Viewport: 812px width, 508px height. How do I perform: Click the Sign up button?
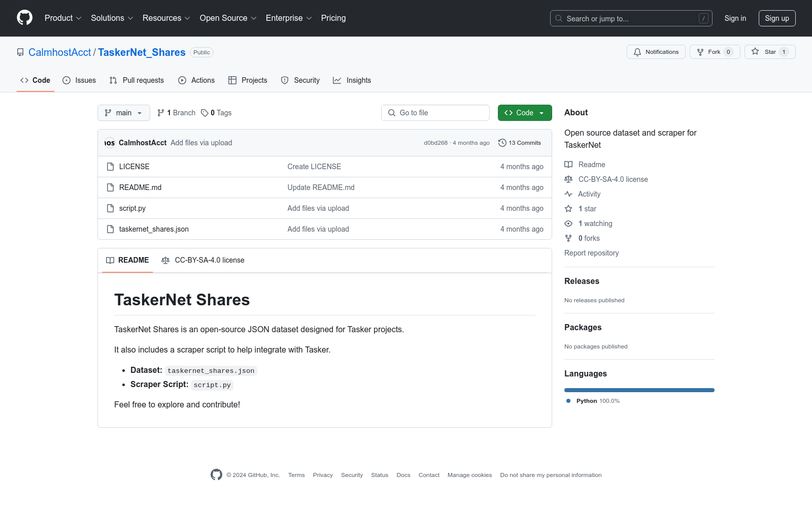click(777, 18)
